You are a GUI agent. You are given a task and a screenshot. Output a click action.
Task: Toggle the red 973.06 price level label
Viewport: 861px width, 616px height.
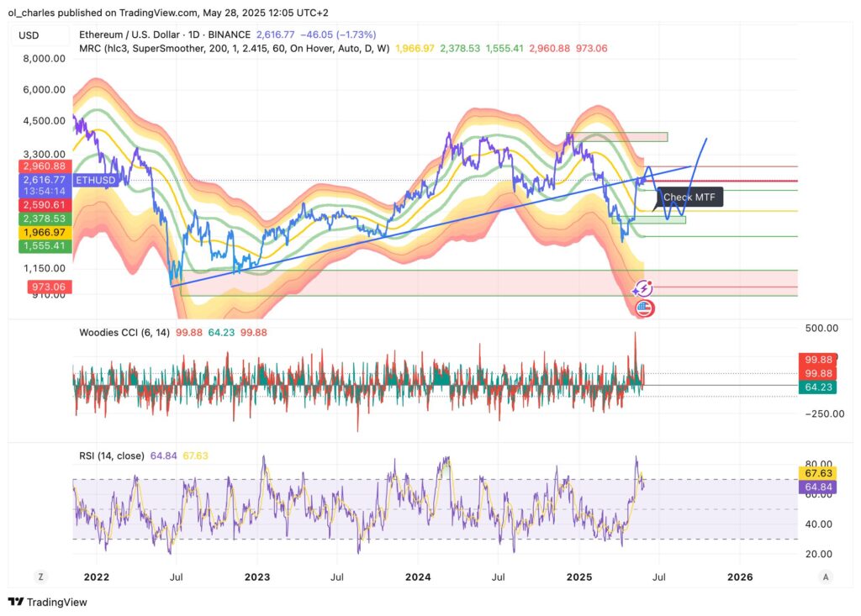[x=49, y=287]
